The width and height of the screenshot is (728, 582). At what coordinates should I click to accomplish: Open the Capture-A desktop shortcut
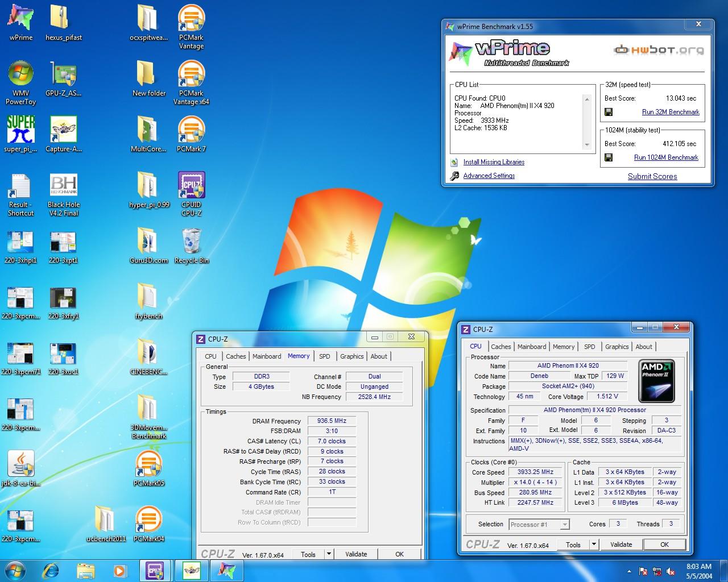[64, 134]
